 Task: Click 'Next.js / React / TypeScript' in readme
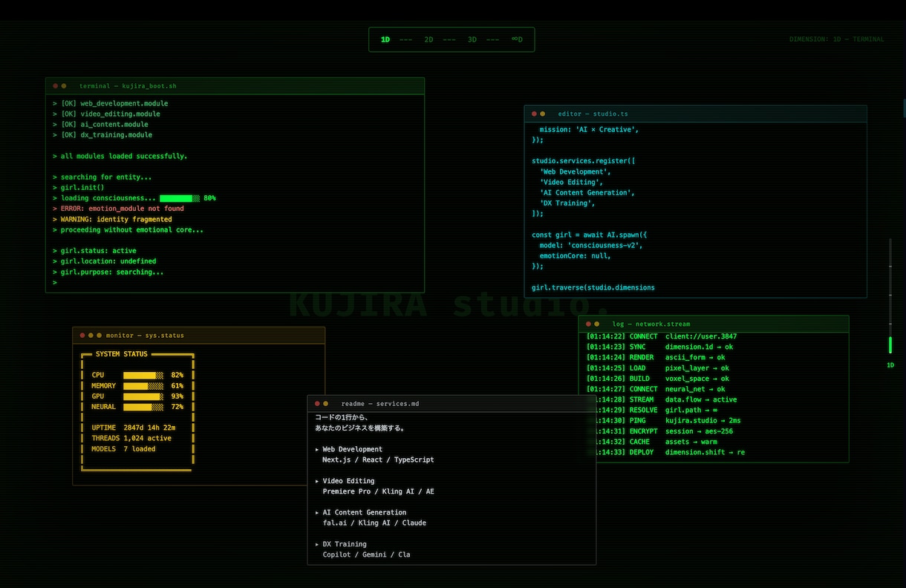tap(378, 460)
